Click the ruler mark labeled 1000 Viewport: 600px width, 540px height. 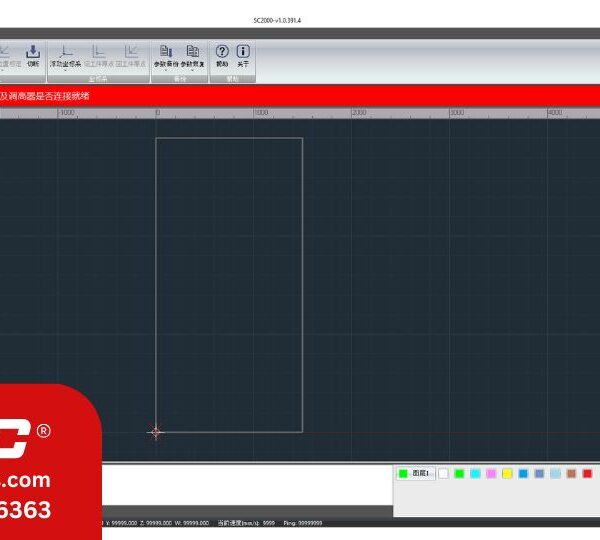pyautogui.click(x=261, y=113)
